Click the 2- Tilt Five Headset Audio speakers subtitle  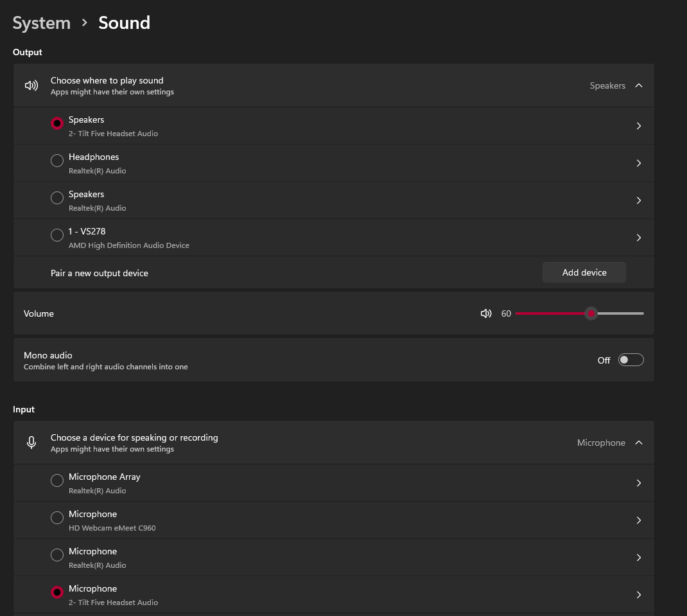113,134
